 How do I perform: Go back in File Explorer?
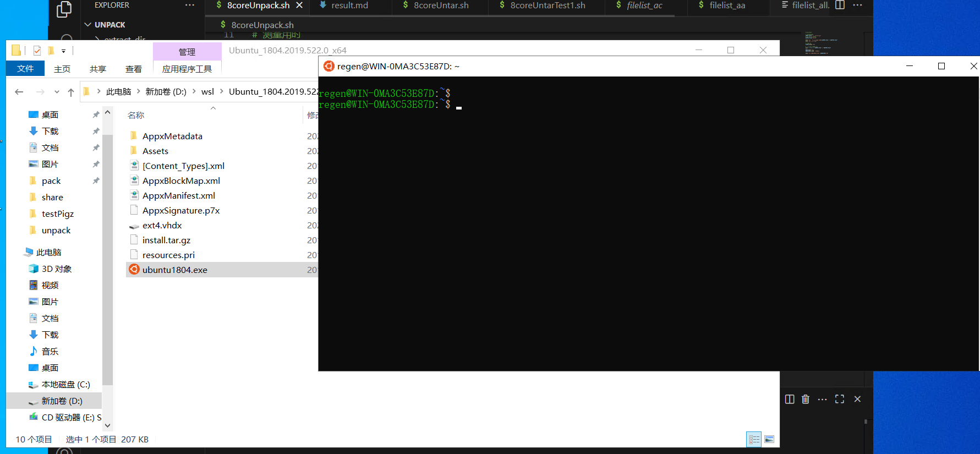pyautogui.click(x=19, y=92)
